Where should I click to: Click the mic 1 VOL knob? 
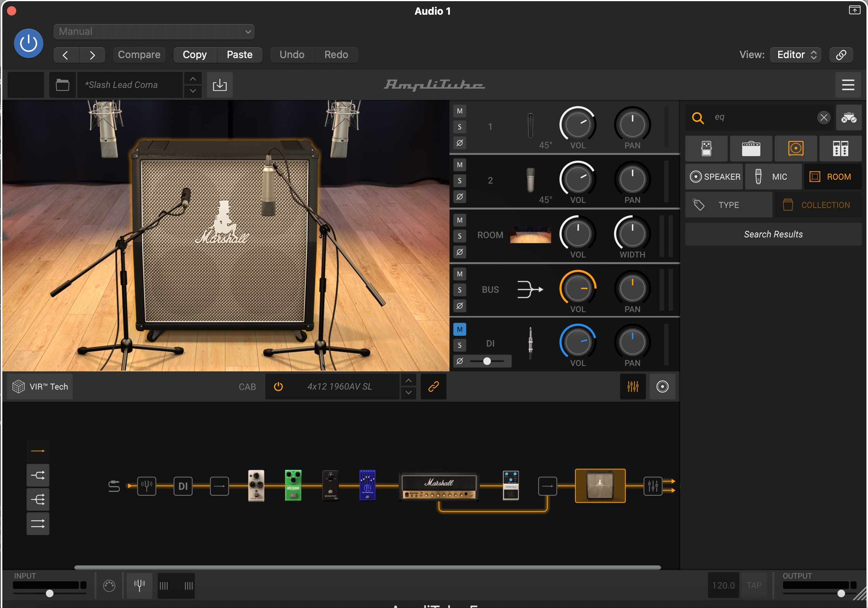tap(578, 125)
